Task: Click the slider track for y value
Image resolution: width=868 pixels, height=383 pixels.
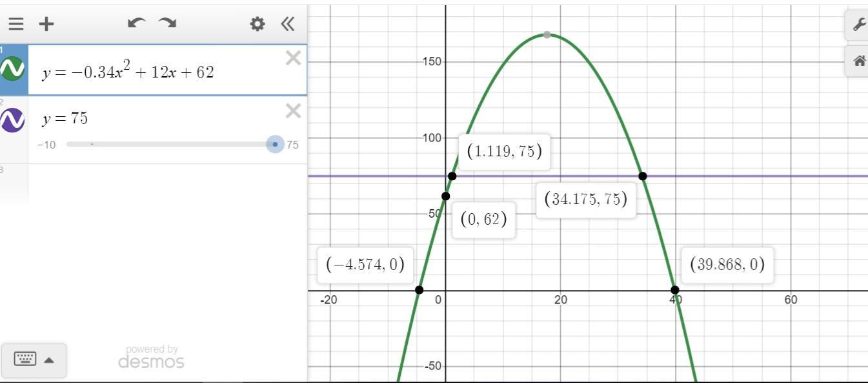Action: point(170,144)
